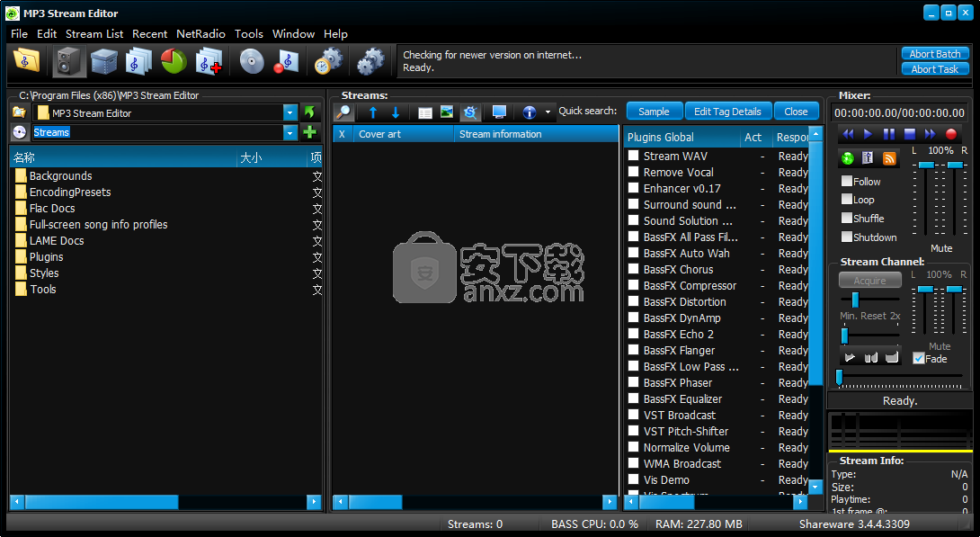Enable the Follow checkbox
Screen dimensions: 980x537
847,181
